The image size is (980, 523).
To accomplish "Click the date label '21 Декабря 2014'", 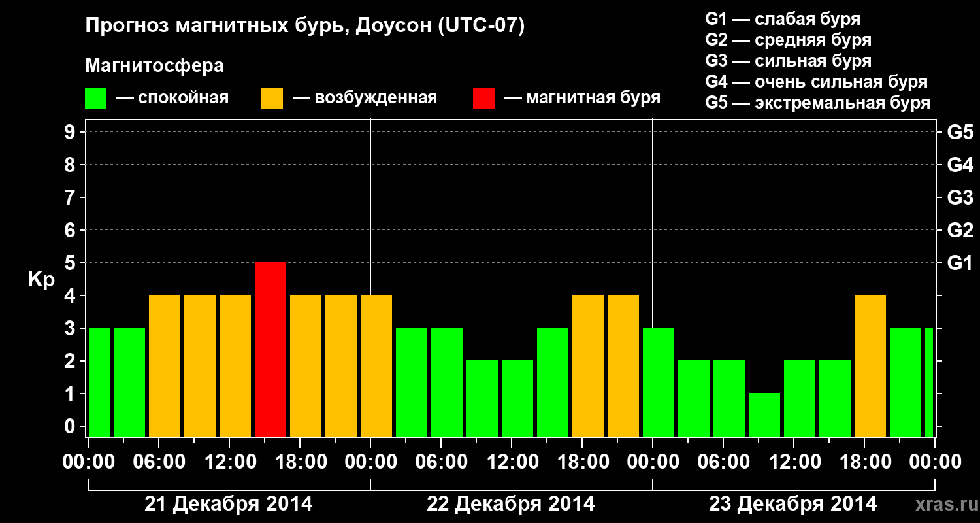I will click(x=229, y=504).
